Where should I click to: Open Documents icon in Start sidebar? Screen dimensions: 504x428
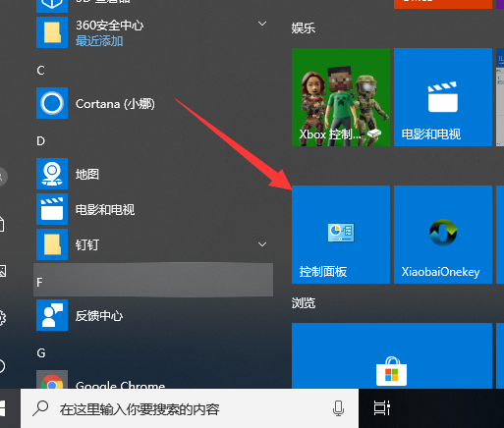pyautogui.click(x=2, y=224)
